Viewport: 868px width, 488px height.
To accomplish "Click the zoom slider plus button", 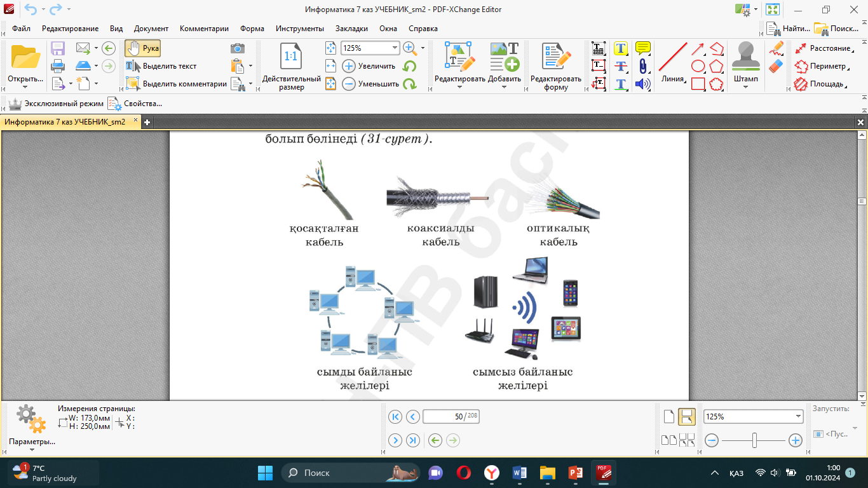I will [795, 440].
